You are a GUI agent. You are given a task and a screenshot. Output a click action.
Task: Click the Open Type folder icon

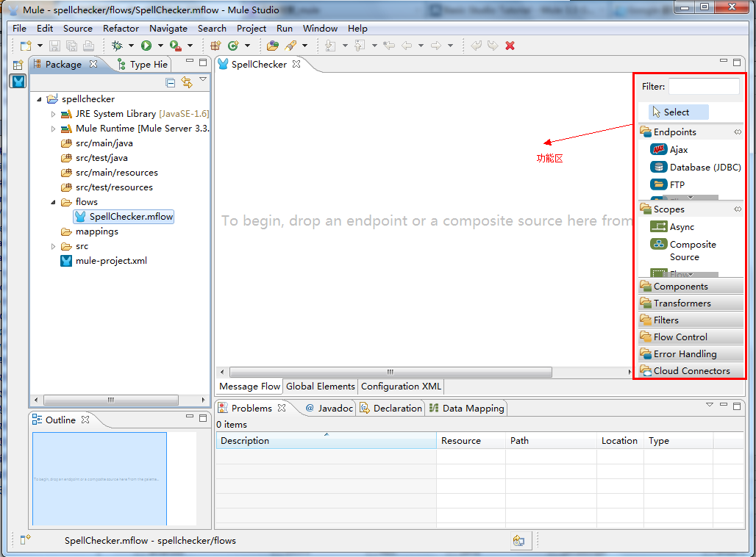click(x=273, y=46)
